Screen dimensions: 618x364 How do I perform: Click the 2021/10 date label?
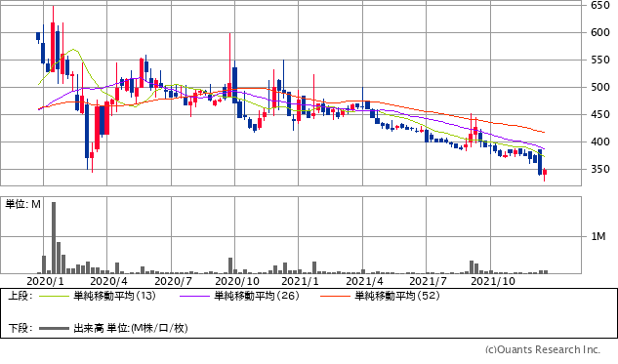coord(493,281)
